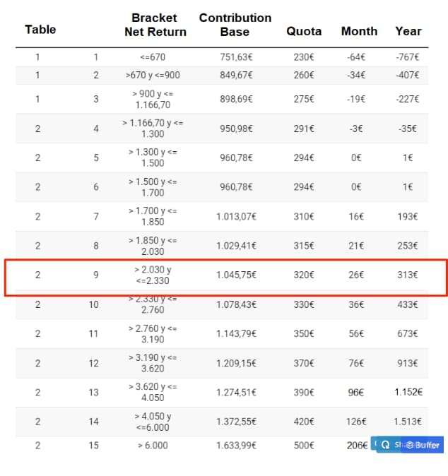Click the Buffer stacked layers icon

[408, 445]
